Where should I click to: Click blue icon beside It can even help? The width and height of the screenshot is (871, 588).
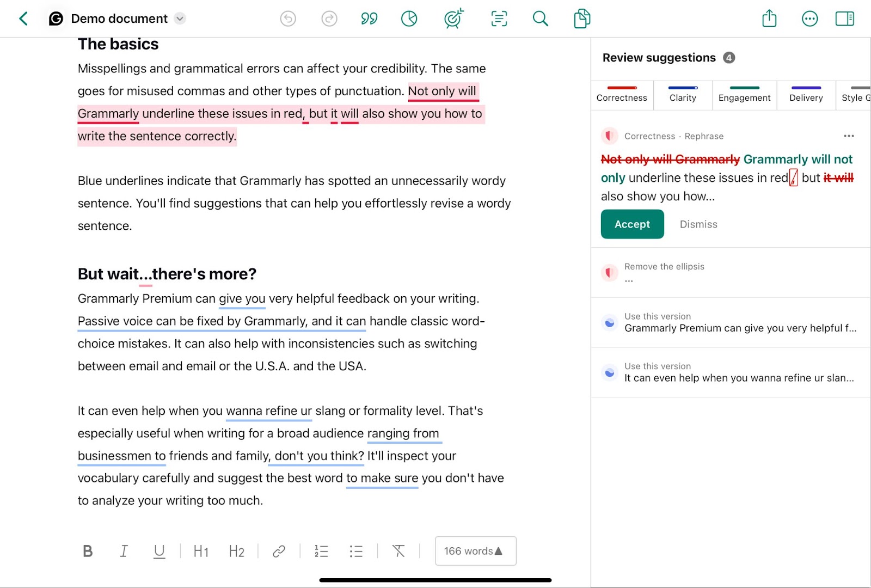coord(610,373)
